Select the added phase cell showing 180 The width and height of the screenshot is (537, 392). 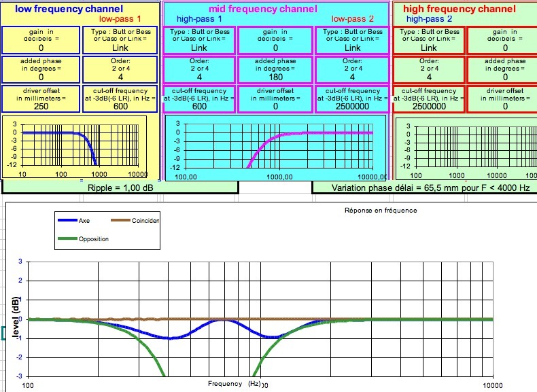[x=275, y=69]
